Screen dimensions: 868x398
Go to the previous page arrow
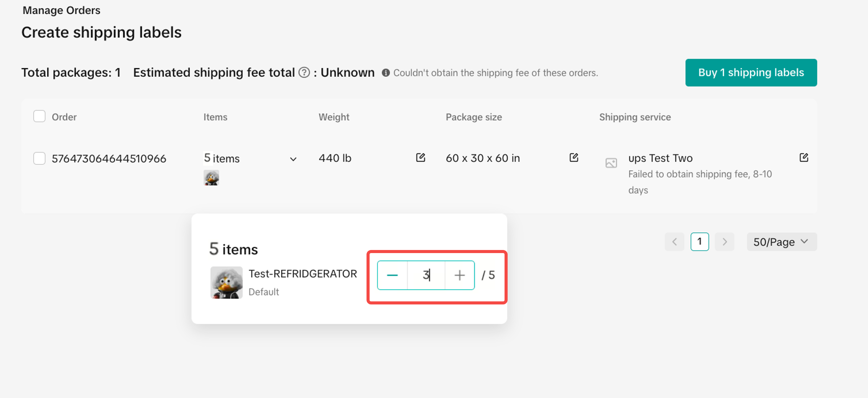click(x=674, y=242)
